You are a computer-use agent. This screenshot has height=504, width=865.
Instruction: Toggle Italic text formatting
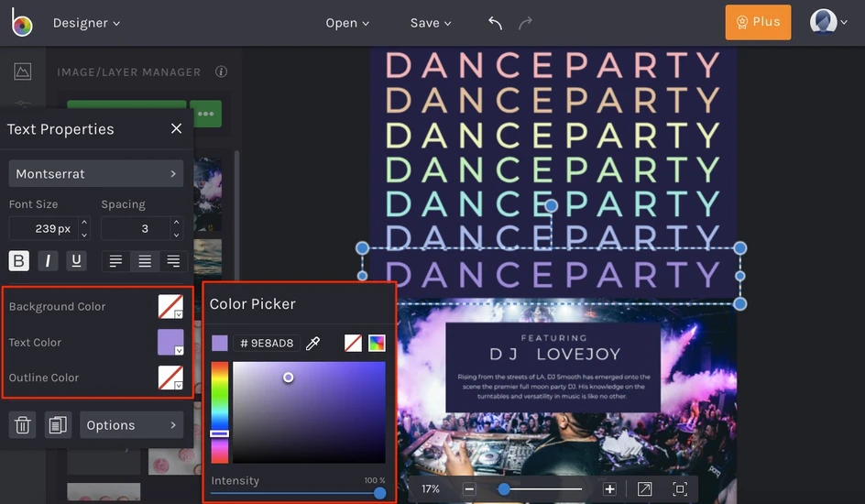[48, 261]
